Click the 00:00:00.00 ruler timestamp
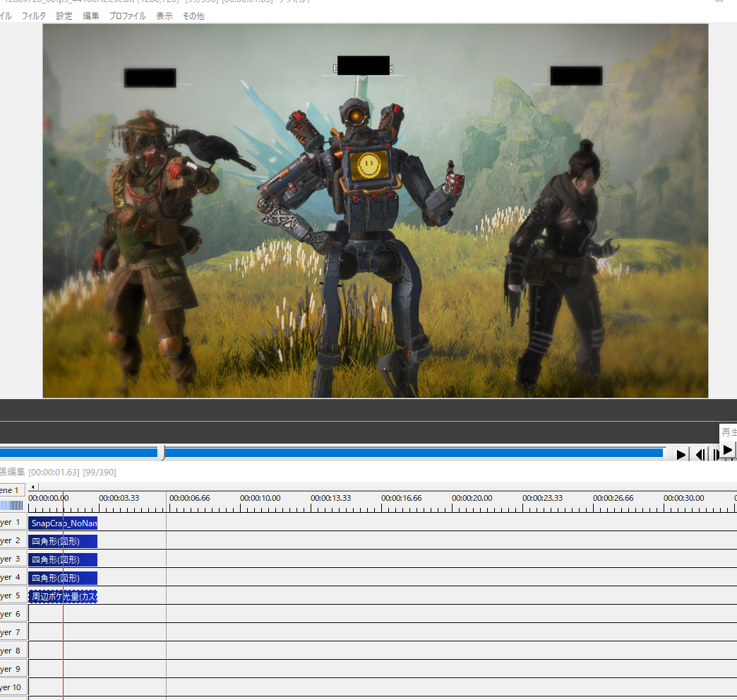Viewport: 737px width, 700px height. [x=49, y=498]
